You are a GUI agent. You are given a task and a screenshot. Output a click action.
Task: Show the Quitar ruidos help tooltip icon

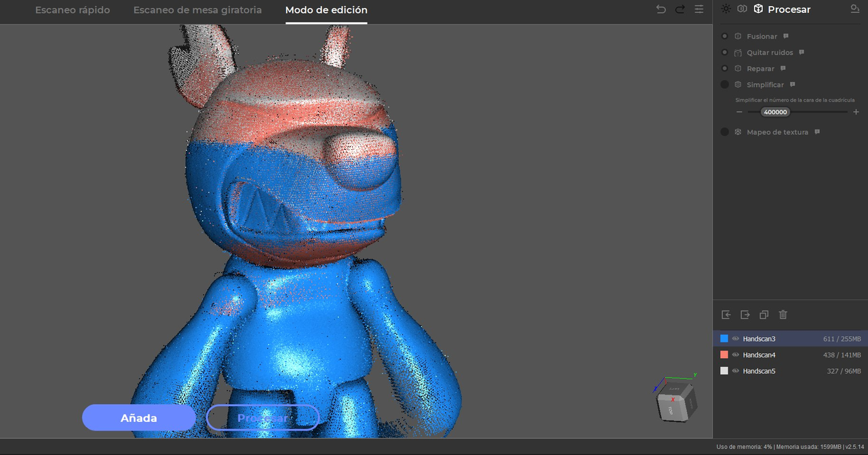click(802, 52)
